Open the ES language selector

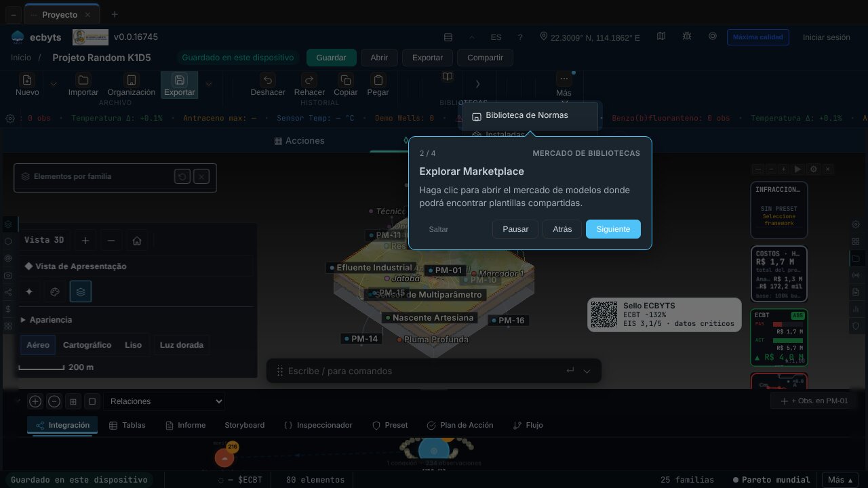[496, 37]
